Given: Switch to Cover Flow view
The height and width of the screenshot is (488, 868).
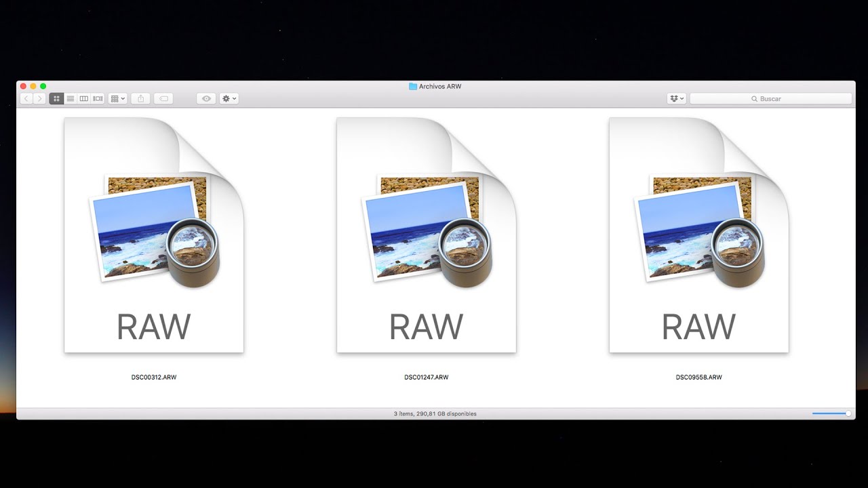Looking at the screenshot, I should [x=98, y=98].
